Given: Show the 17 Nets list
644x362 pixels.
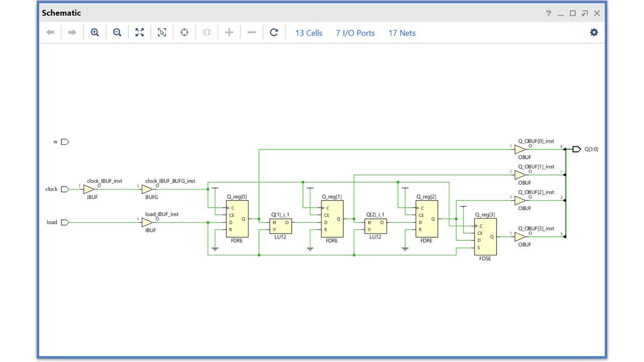Looking at the screenshot, I should 401,33.
